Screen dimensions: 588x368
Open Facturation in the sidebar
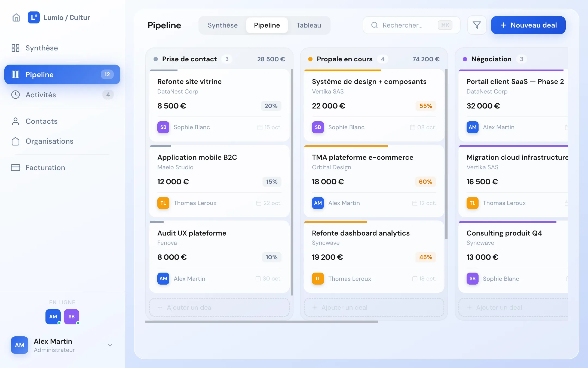pyautogui.click(x=62, y=168)
